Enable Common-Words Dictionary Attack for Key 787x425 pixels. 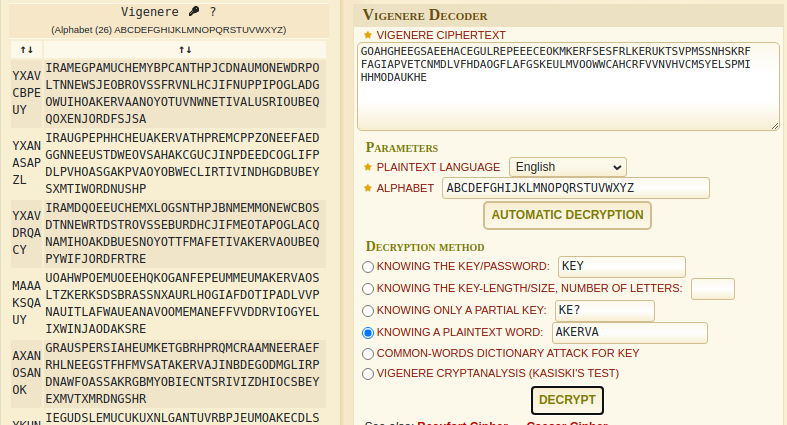[368, 353]
